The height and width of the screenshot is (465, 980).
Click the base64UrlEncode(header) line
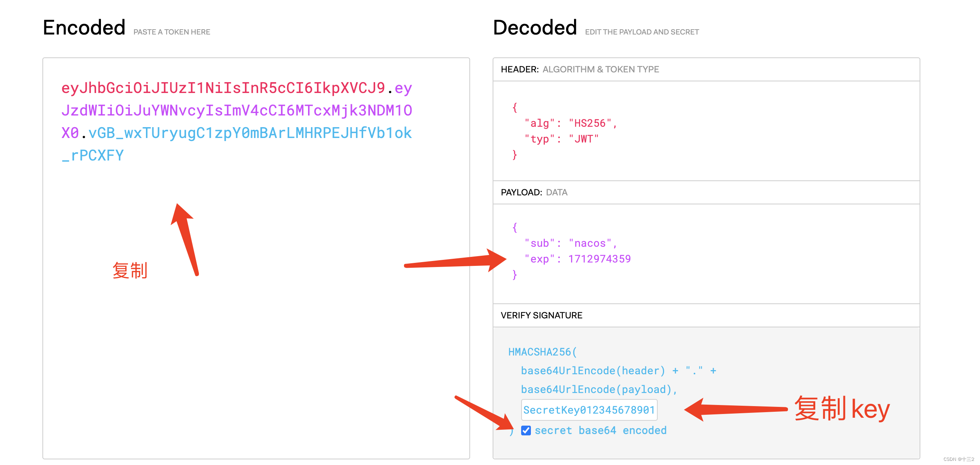point(618,370)
